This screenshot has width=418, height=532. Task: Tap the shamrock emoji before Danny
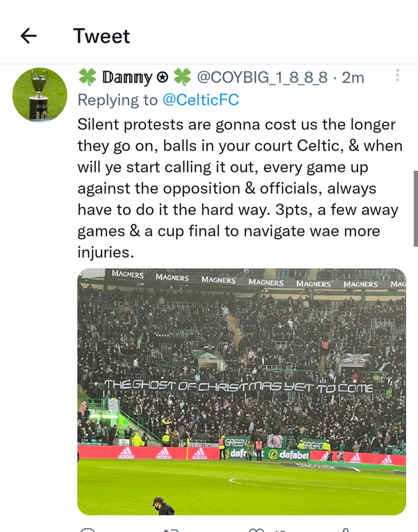point(88,77)
